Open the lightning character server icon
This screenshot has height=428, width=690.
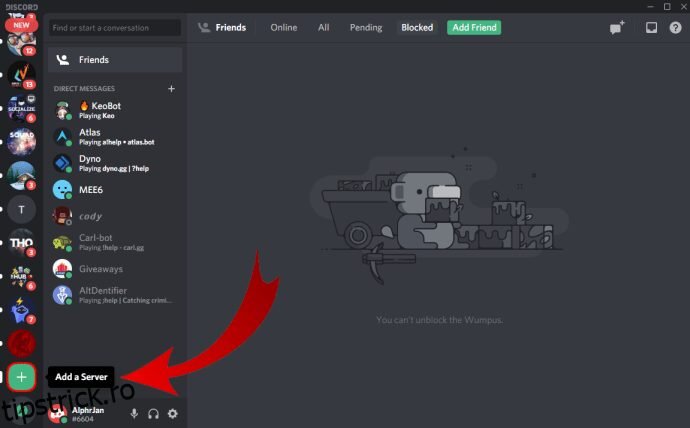21,310
